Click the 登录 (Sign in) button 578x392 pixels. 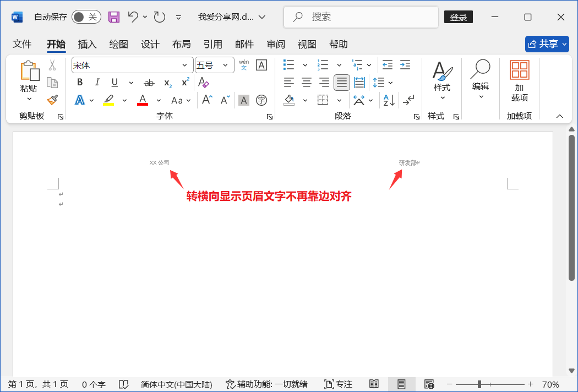(459, 17)
